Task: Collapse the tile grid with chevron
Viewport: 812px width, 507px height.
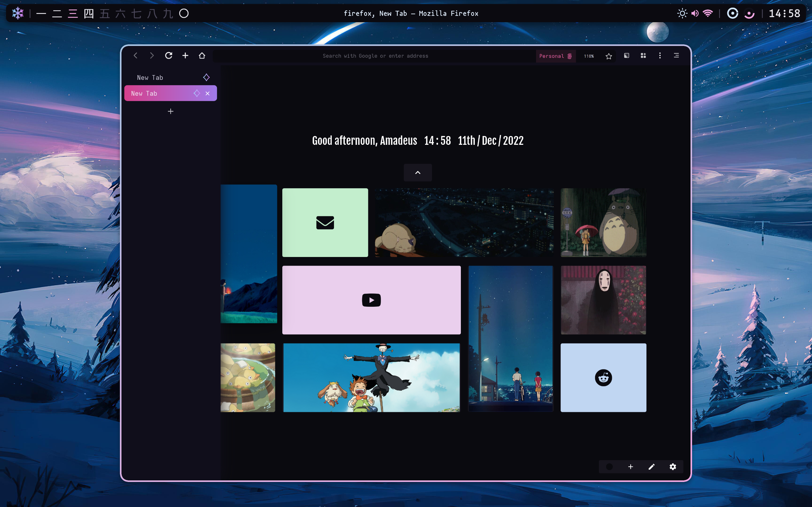Action: (x=418, y=173)
